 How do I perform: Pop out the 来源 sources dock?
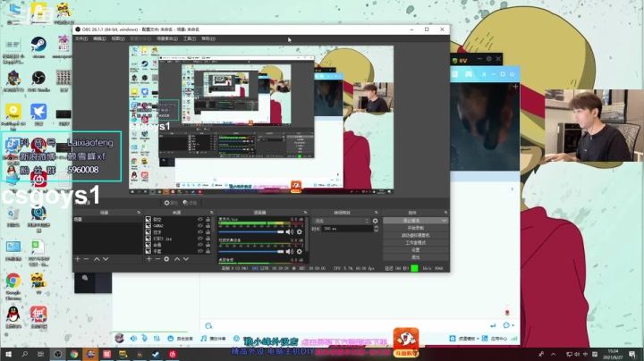click(211, 213)
